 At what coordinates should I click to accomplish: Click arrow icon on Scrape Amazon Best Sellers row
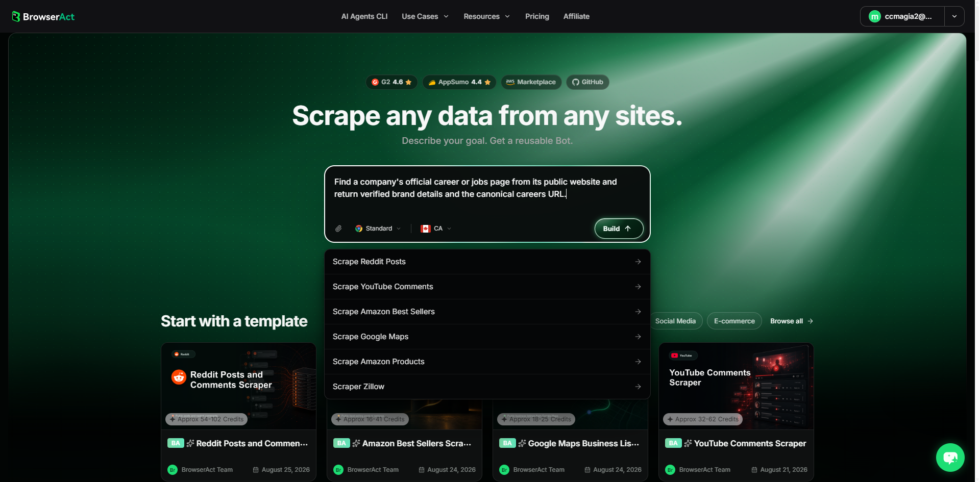coord(638,312)
